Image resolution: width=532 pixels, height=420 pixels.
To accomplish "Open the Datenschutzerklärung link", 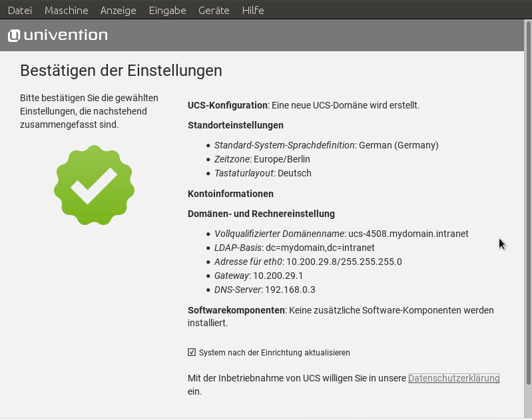I will 453,378.
